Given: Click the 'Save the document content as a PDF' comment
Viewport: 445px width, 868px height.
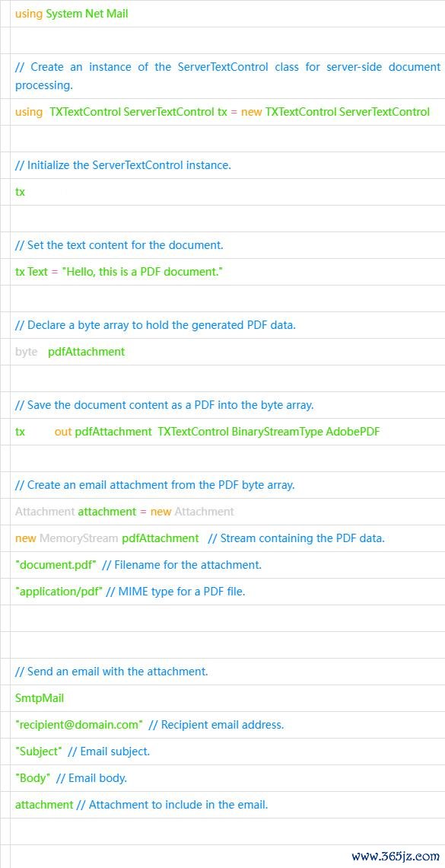Looking at the screenshot, I should 164,404.
